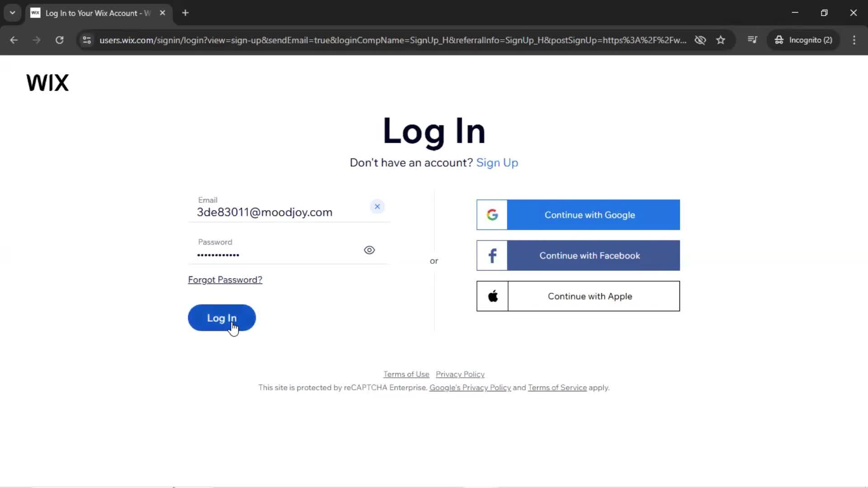Close the Log In to Your Wix Account tab
This screenshot has height=488, width=868.
point(162,13)
